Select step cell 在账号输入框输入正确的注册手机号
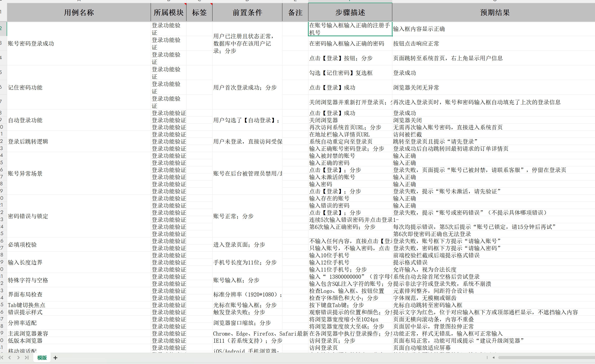Viewport: 595px width, 364px height. (350, 29)
